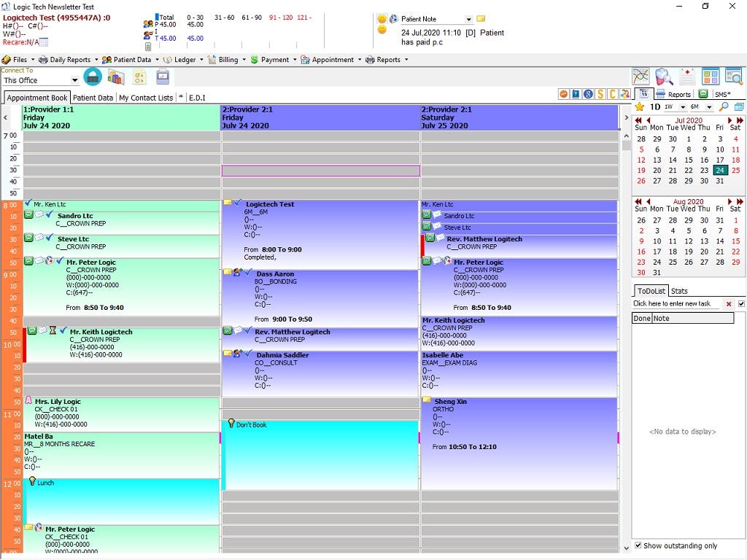The image size is (747, 560).
Task: Select the magnifier search icon above the calendar
Action: (724, 106)
